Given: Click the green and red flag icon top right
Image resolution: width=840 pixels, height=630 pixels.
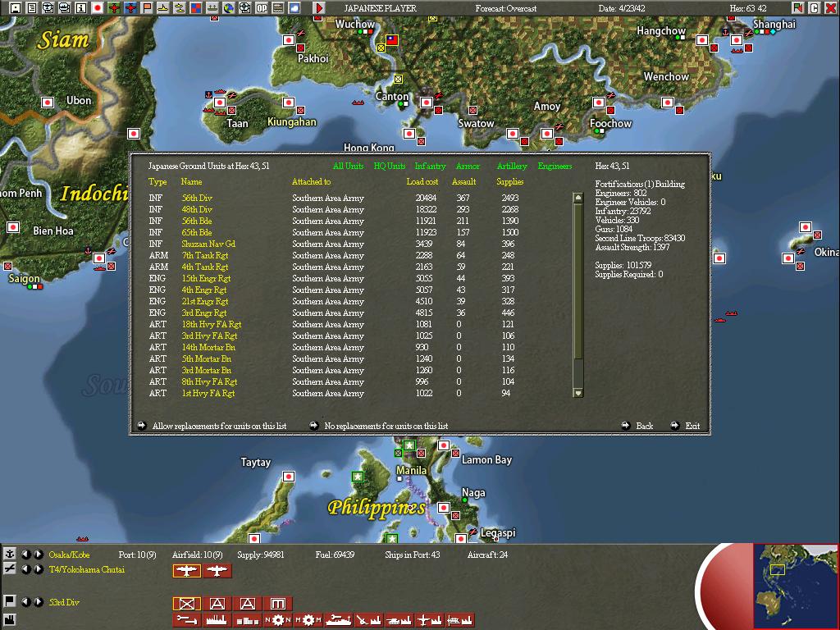Looking at the screenshot, I should pos(797,8).
